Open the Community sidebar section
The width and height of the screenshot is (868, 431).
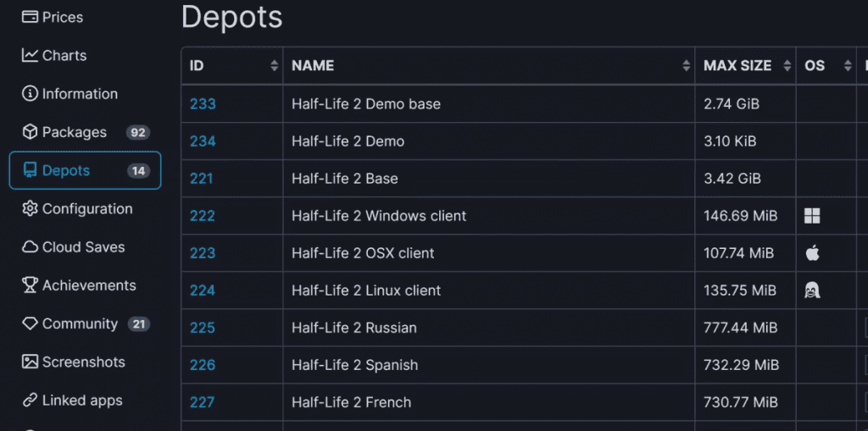tap(80, 323)
